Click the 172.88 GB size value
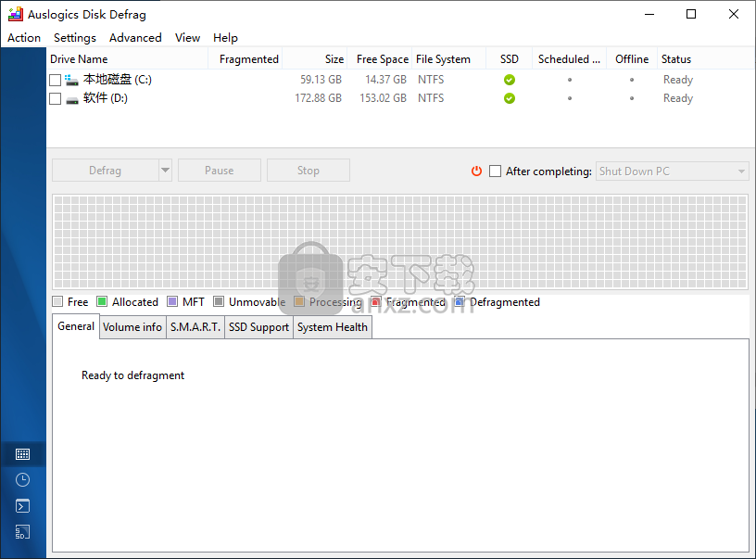Screen dimensions: 756x559 (x=318, y=98)
